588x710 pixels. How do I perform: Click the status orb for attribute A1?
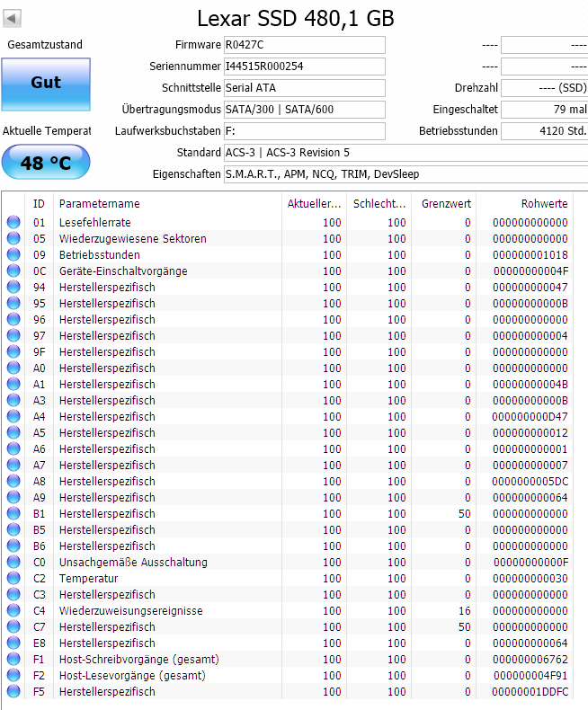[x=13, y=384]
